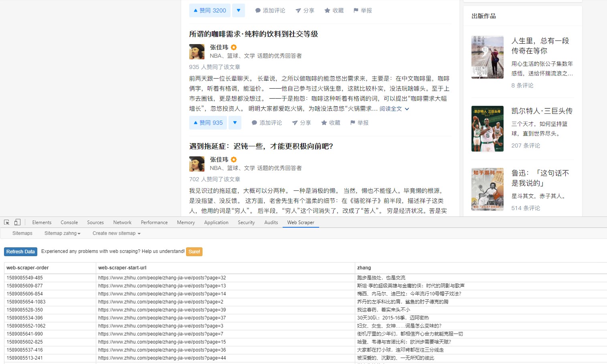
Task: Switch to Network tab
Action: (x=122, y=222)
